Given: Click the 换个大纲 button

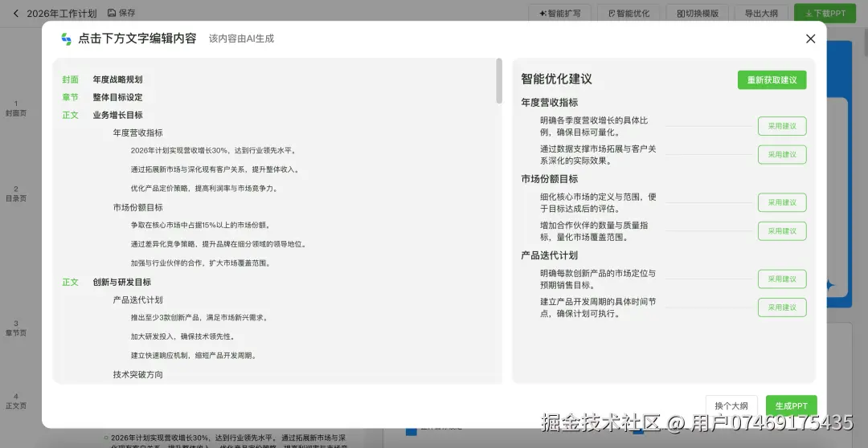Looking at the screenshot, I should tap(731, 406).
